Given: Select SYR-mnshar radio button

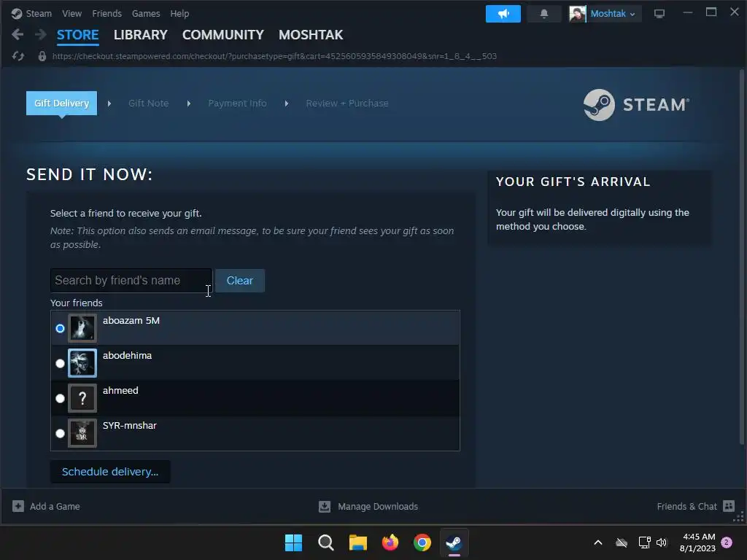Looking at the screenshot, I should pyautogui.click(x=60, y=433).
